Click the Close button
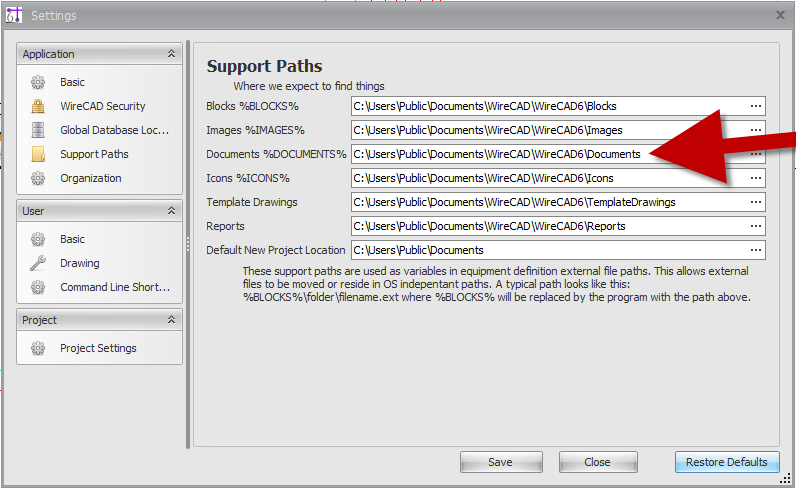The width and height of the screenshot is (796, 488). 598,462
